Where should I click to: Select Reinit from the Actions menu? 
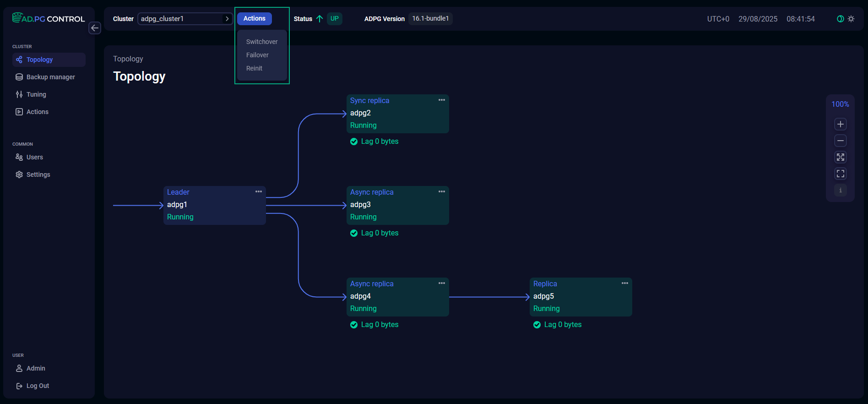click(x=254, y=68)
